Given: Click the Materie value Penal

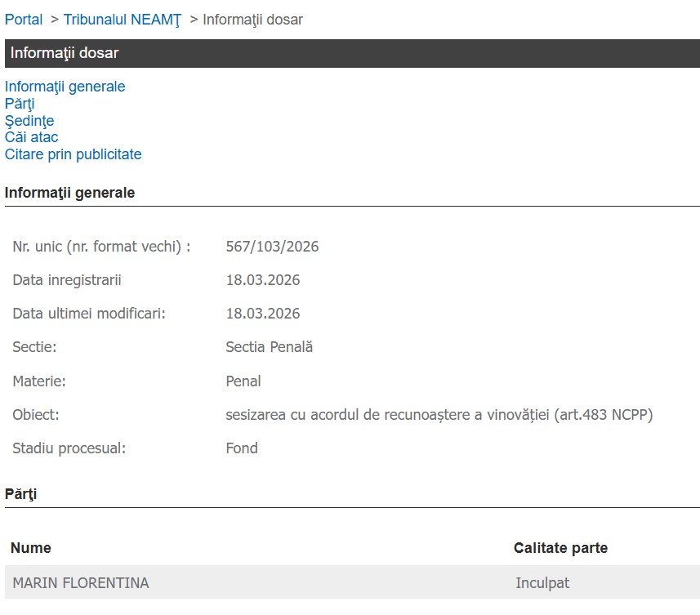Looking at the screenshot, I should pyautogui.click(x=243, y=381).
